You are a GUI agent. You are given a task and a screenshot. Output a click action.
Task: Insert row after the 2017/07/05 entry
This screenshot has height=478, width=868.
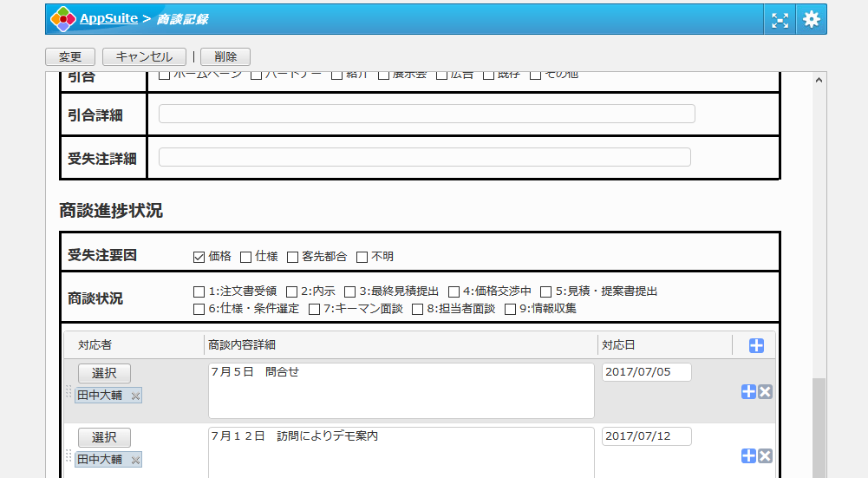coord(748,392)
